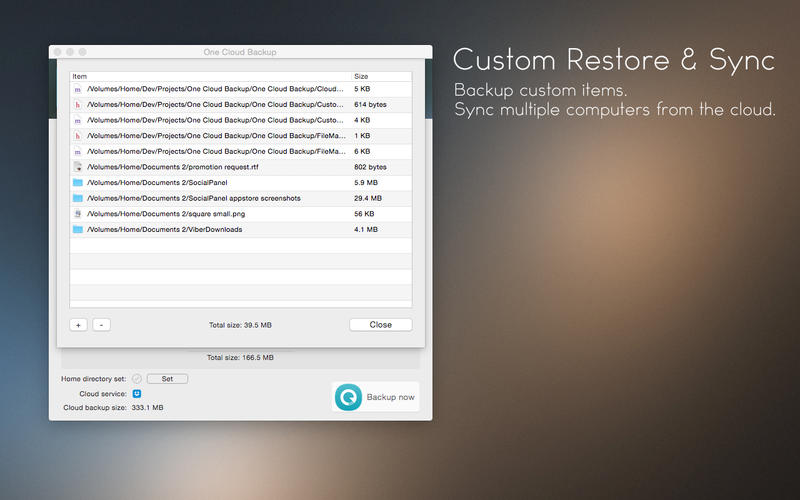Click the .m file icon in the 5 KB row
The image size is (800, 500).
[78, 89]
